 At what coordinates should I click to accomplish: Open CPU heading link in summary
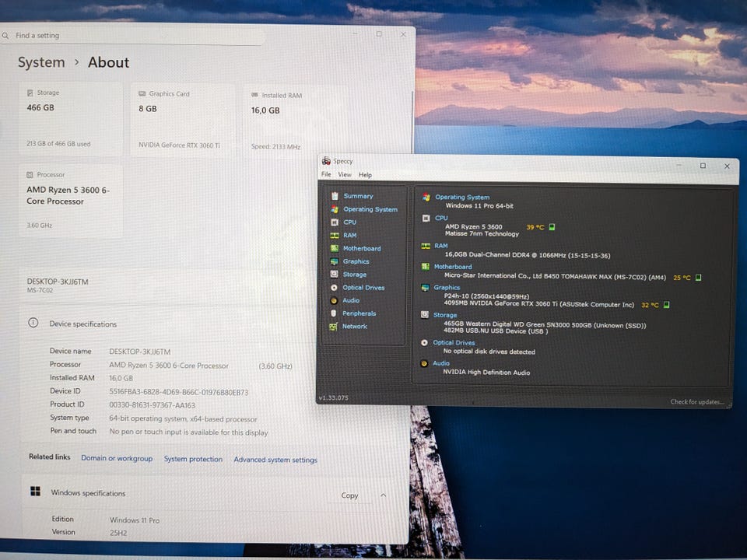coord(441,218)
